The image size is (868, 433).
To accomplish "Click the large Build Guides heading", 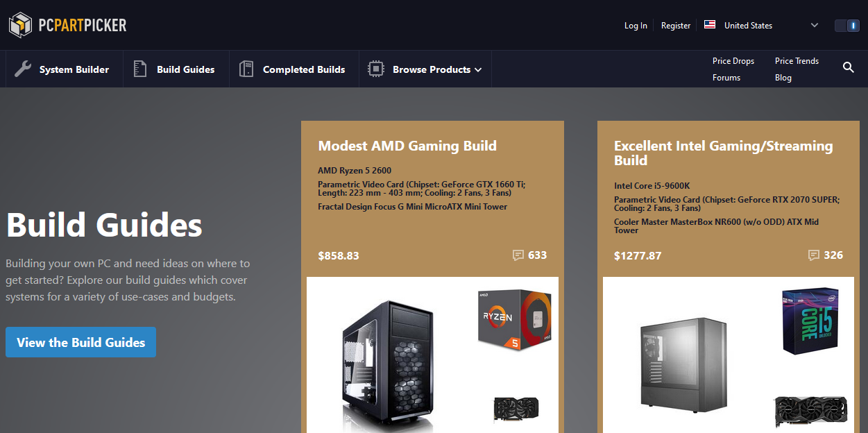I will click(104, 225).
